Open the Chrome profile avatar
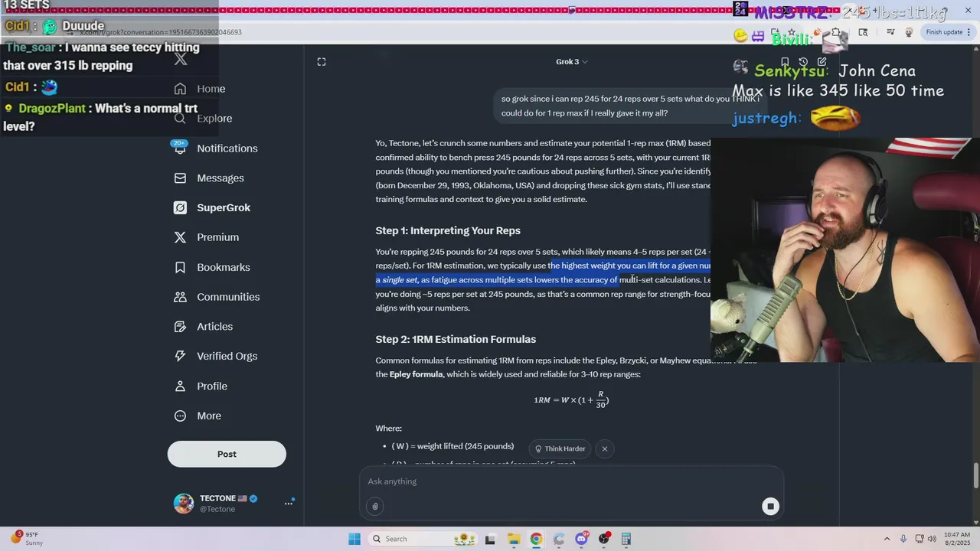This screenshot has height=551, width=980. (909, 32)
